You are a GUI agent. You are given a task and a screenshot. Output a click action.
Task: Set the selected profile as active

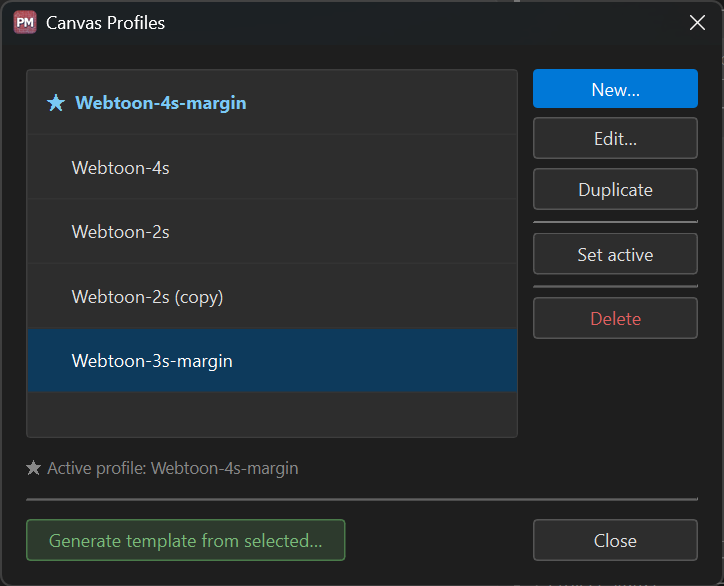(x=615, y=254)
